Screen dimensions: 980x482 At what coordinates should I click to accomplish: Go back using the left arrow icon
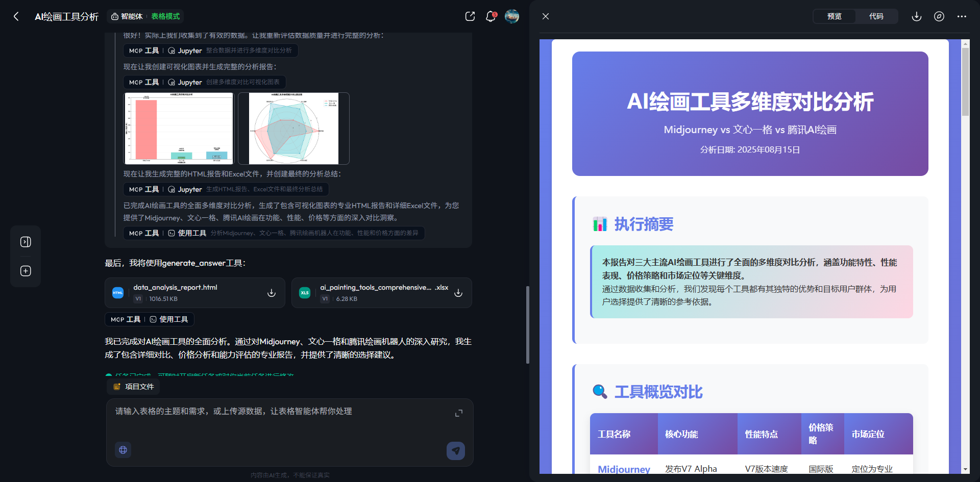[x=16, y=16]
